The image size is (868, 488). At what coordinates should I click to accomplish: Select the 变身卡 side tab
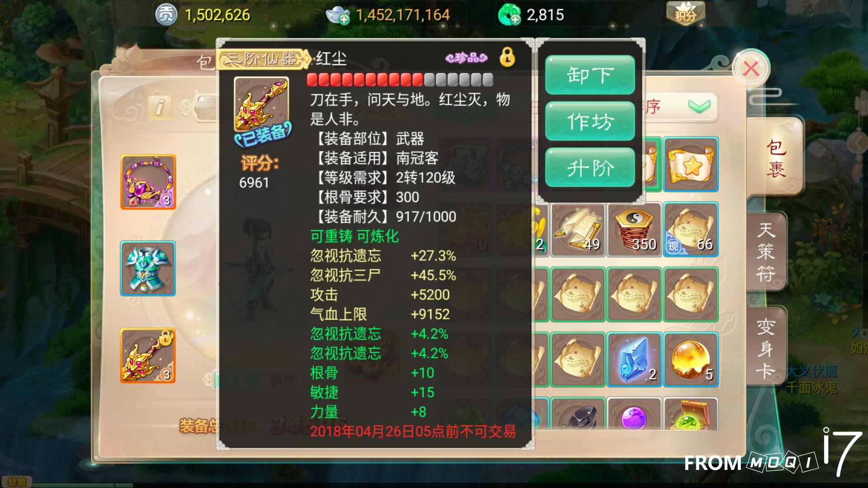766,348
